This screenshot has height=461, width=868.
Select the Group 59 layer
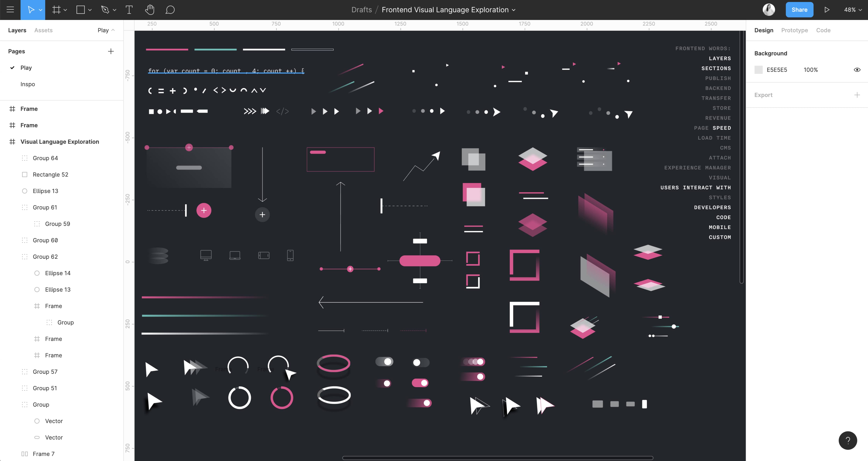(x=58, y=223)
